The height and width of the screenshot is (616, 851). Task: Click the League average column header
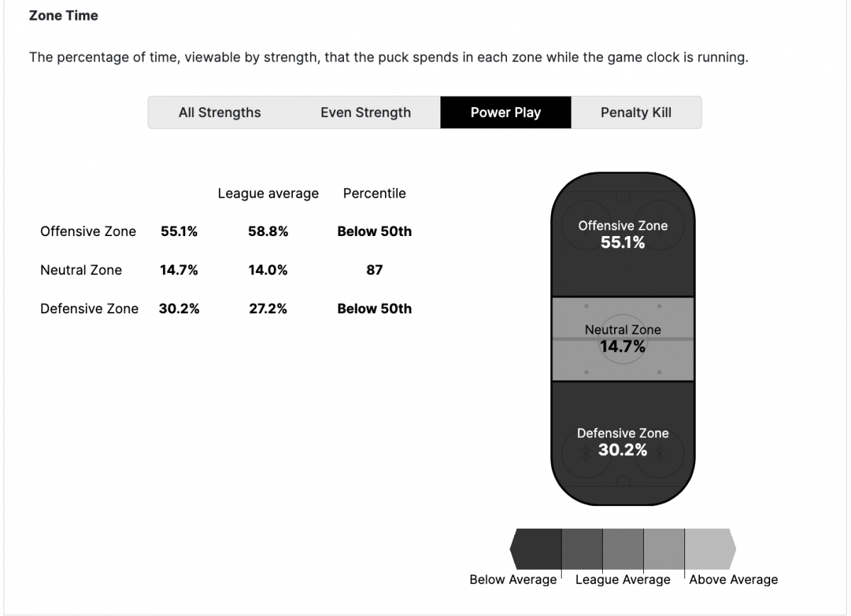coord(268,194)
